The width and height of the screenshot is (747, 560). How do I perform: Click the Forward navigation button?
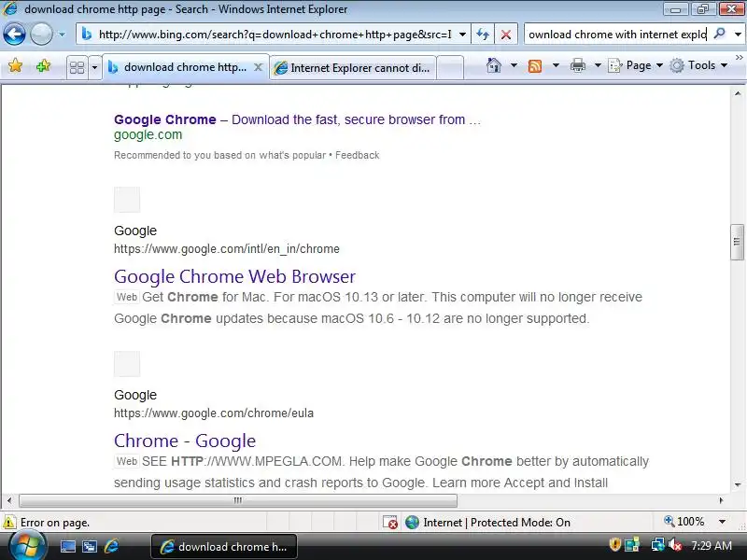[x=41, y=35]
